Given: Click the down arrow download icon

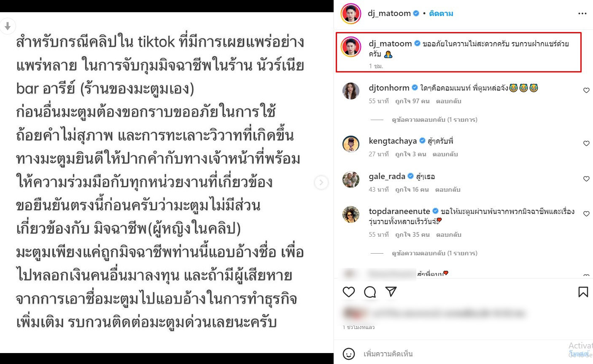Looking at the screenshot, I should 7,26.
